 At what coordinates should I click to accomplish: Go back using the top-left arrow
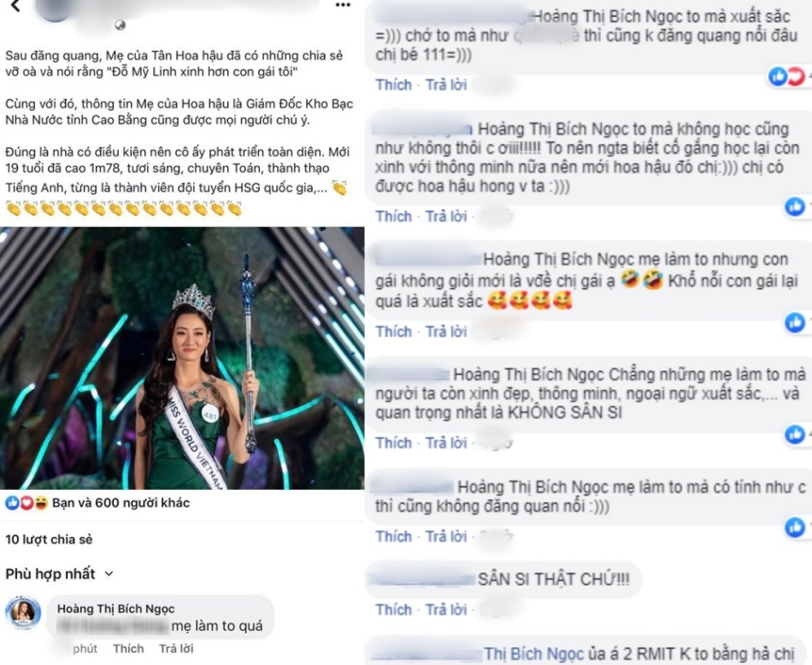coord(15,6)
